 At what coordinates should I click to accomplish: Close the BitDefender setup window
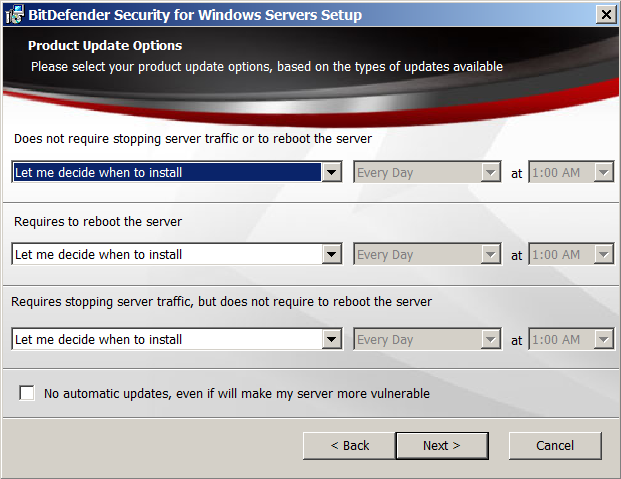pos(606,15)
